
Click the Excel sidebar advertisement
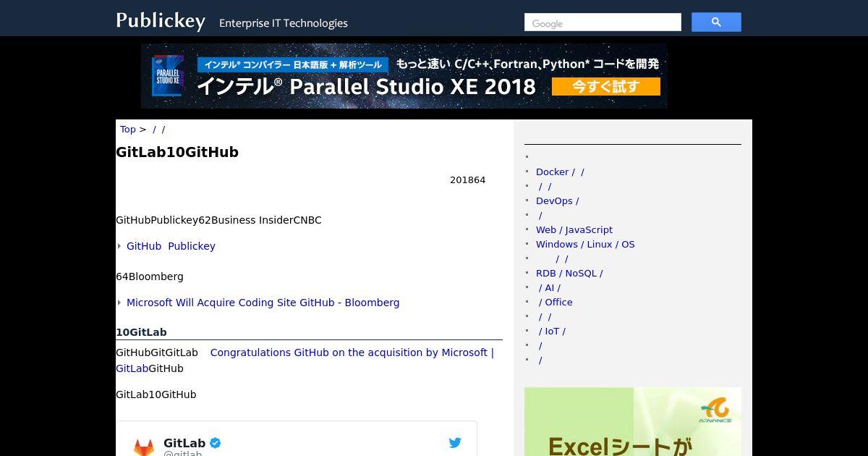(x=633, y=421)
